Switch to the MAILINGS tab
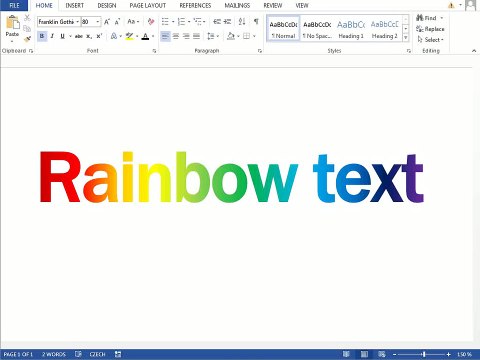This screenshot has width=480, height=360. (x=237, y=5)
